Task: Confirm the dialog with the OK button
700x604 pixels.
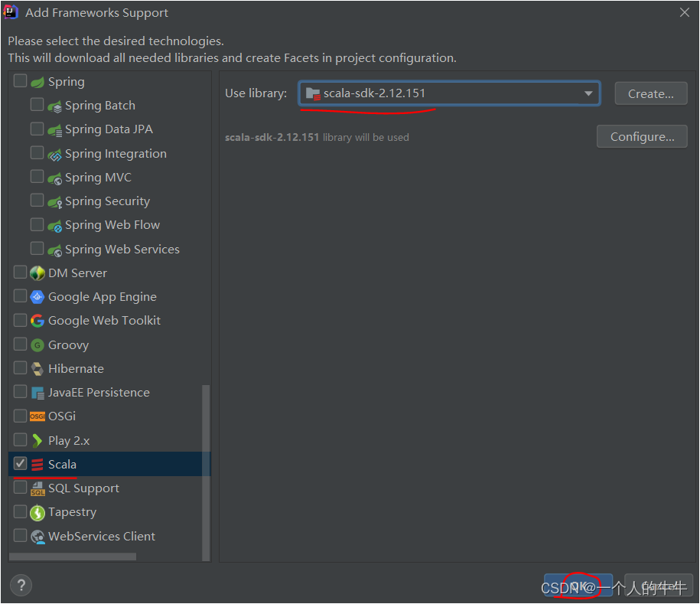Action: tap(578, 586)
